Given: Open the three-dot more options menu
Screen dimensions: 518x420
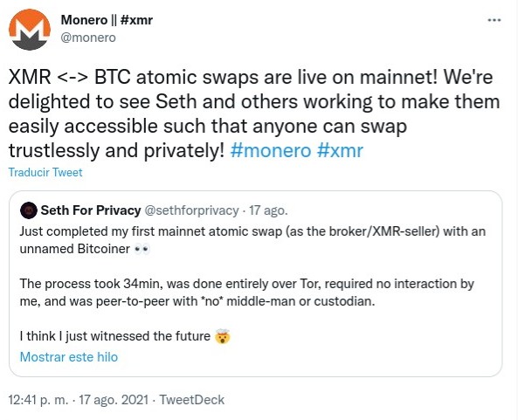Looking at the screenshot, I should (494, 20).
